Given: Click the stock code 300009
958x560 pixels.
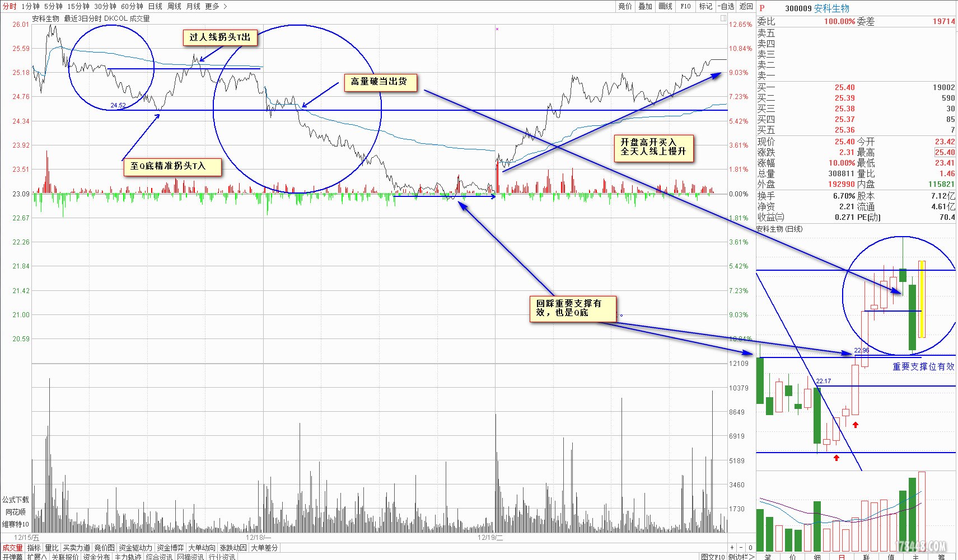Looking at the screenshot, I should coord(798,8).
